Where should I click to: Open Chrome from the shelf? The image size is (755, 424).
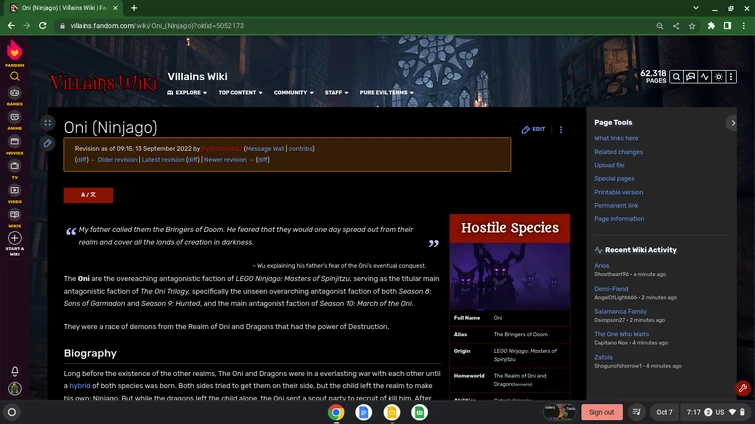coord(336,412)
